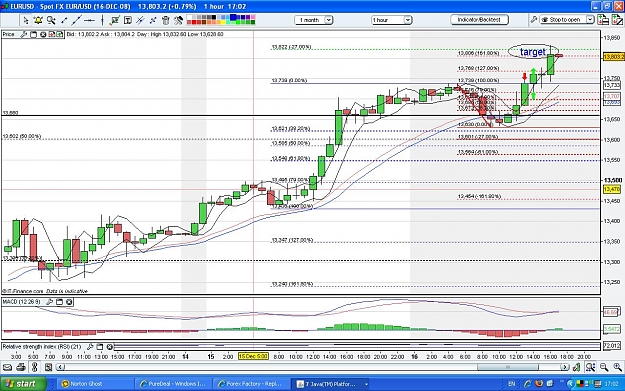Click the edit order ticket icon top right

coord(617,20)
